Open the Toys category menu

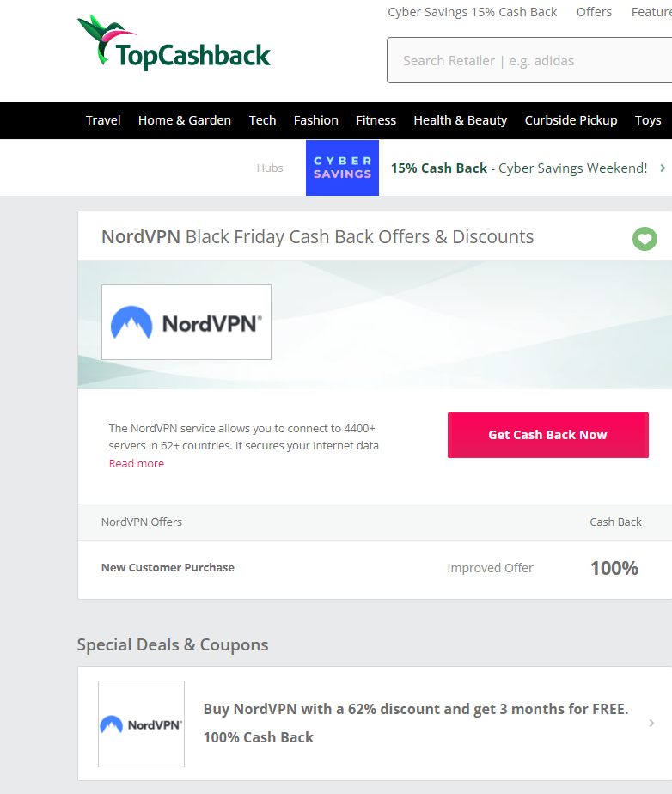(648, 120)
